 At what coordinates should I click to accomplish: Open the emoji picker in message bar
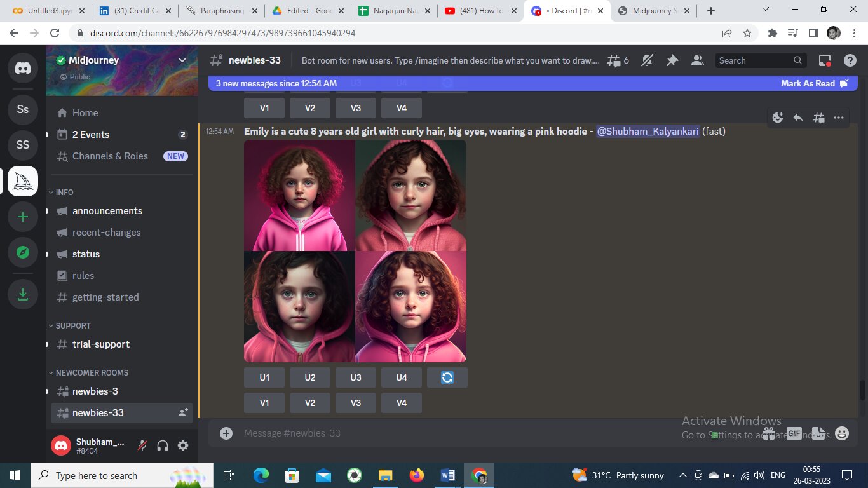842,433
